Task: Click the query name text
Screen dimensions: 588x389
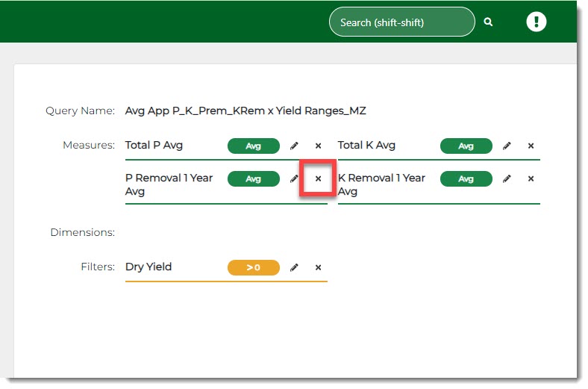Action: [x=245, y=111]
